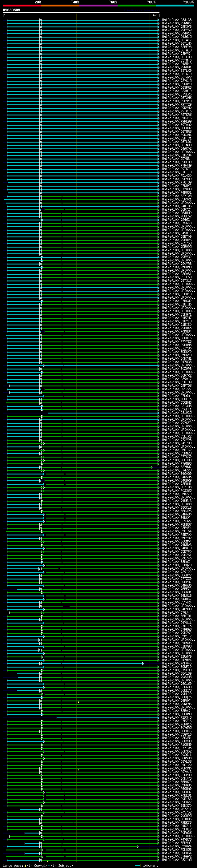The image size is (197, 868).
Task: Select UniRef100_O01727 entry
Action: tap(176, 389)
